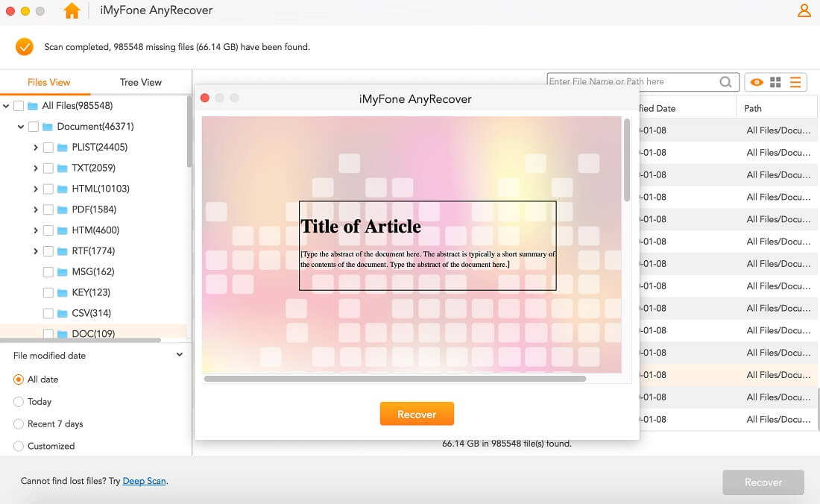This screenshot has width=820, height=504.
Task: Switch to grid view layout
Action: [776, 82]
